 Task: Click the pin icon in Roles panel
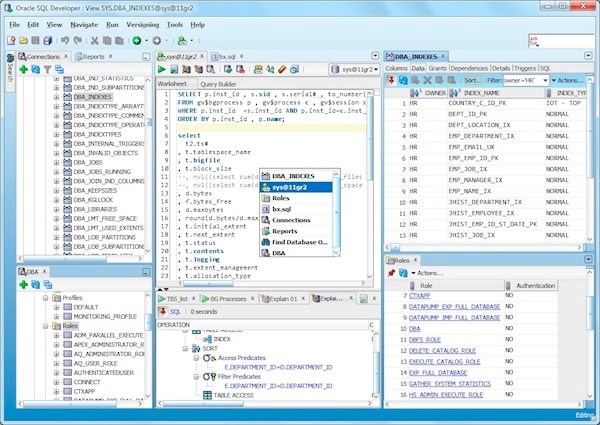[391, 273]
